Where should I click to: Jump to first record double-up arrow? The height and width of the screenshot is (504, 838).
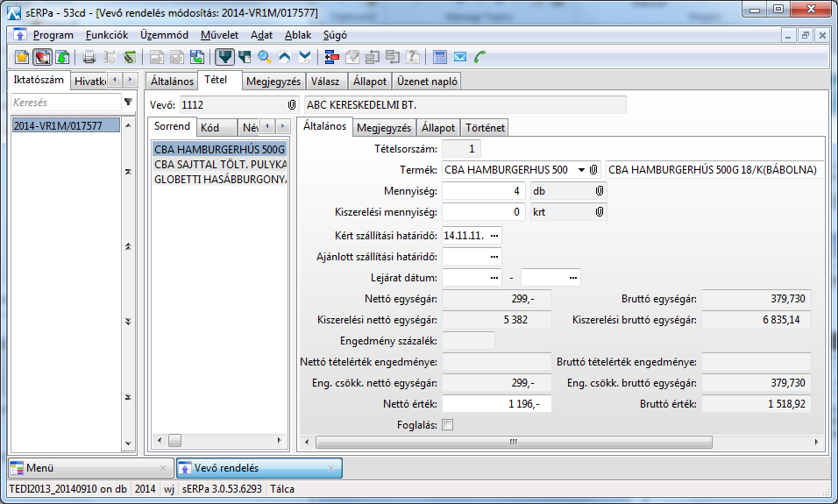coord(128,172)
